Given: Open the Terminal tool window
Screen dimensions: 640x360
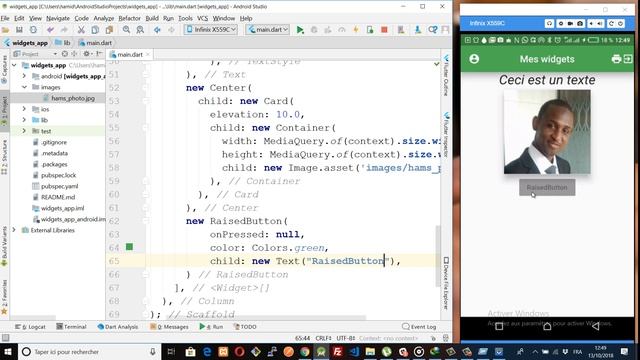Looking at the screenshot, I should click(x=71, y=327).
